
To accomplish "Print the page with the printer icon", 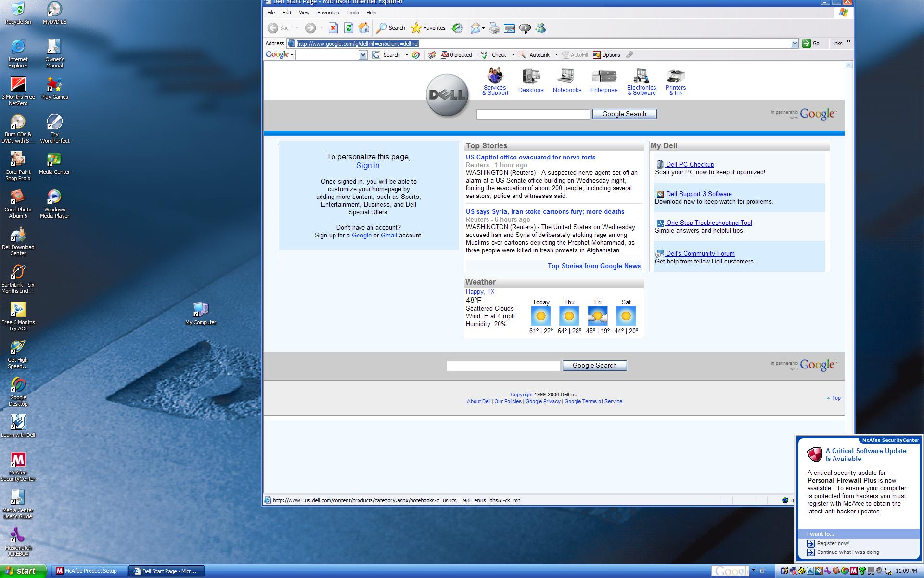I will pyautogui.click(x=494, y=28).
